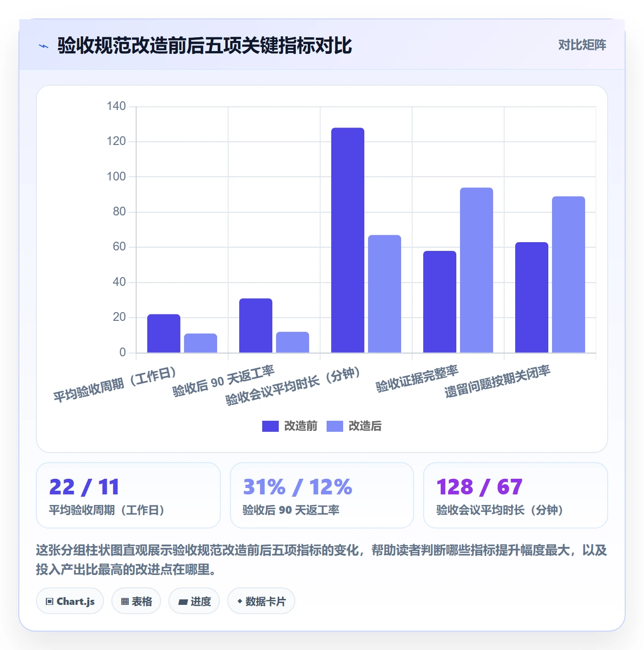644x650 pixels.
Task: Toggle the 改造前 legend item
Action: (290, 426)
